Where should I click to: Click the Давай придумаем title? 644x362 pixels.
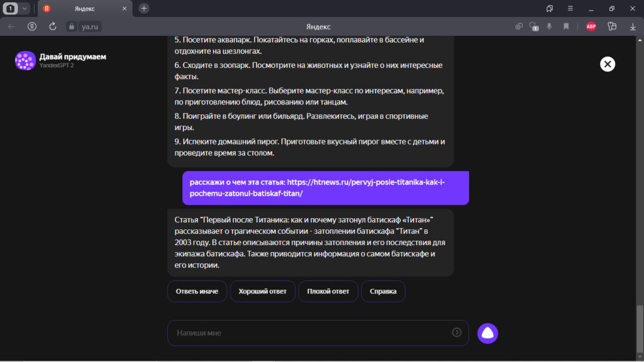(73, 57)
